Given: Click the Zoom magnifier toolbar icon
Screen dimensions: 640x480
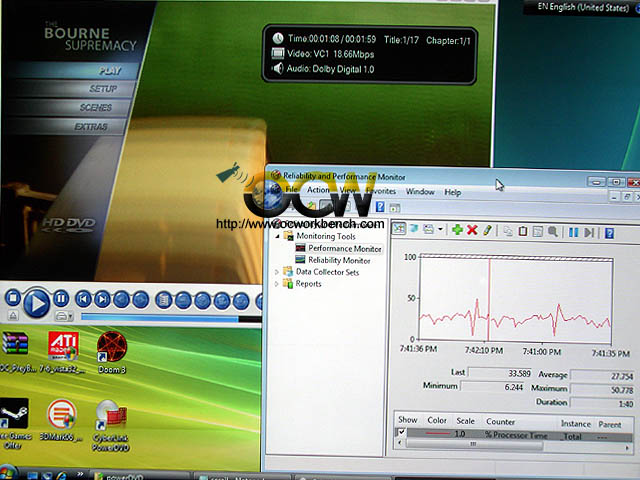Looking at the screenshot, I should (x=553, y=232).
